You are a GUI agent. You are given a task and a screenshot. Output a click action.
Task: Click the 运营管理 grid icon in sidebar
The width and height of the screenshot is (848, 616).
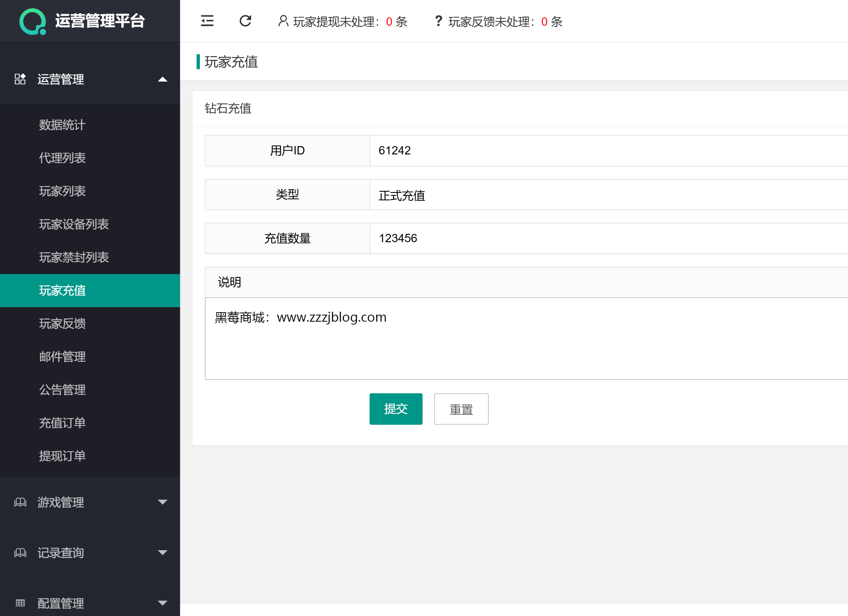click(20, 79)
